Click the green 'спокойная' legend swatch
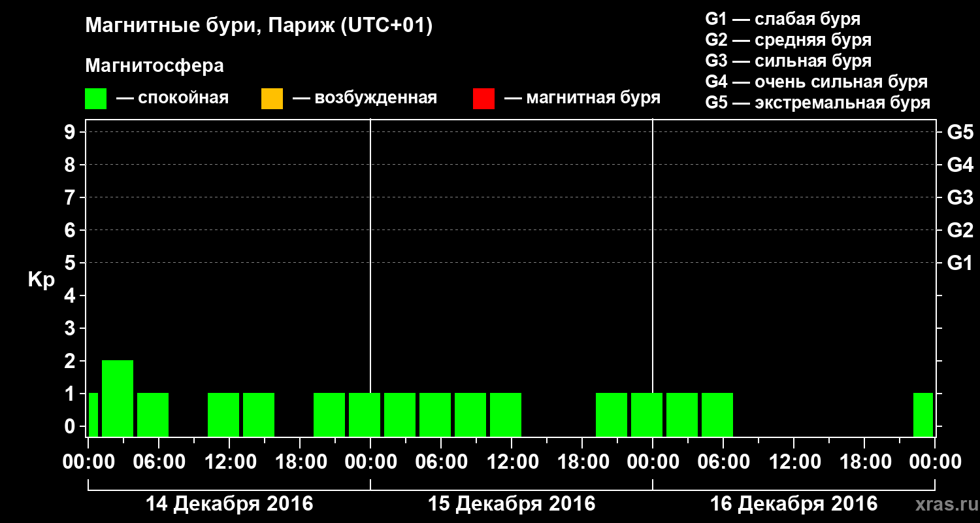 pos(96,99)
